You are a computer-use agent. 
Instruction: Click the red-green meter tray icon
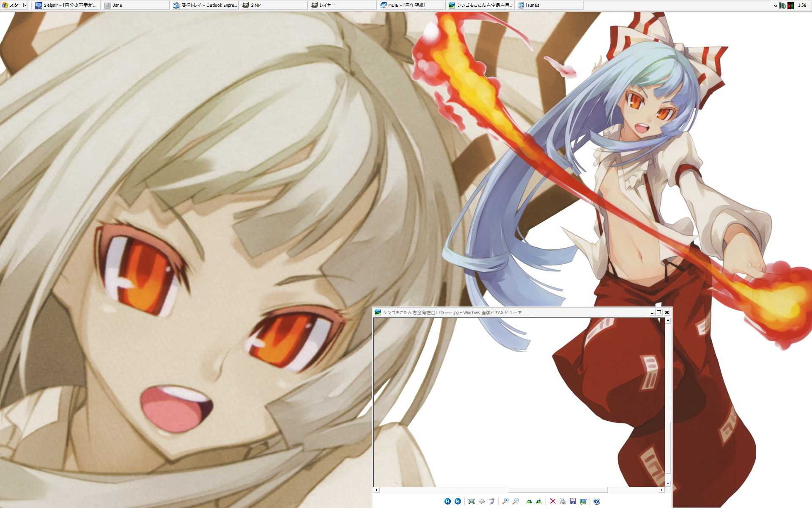point(790,6)
